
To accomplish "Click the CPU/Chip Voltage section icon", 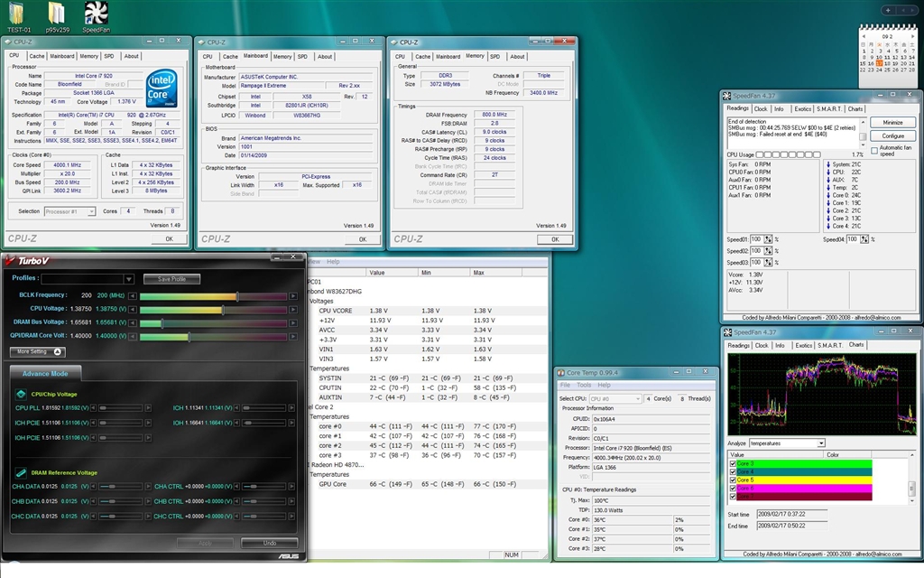I will tap(20, 394).
